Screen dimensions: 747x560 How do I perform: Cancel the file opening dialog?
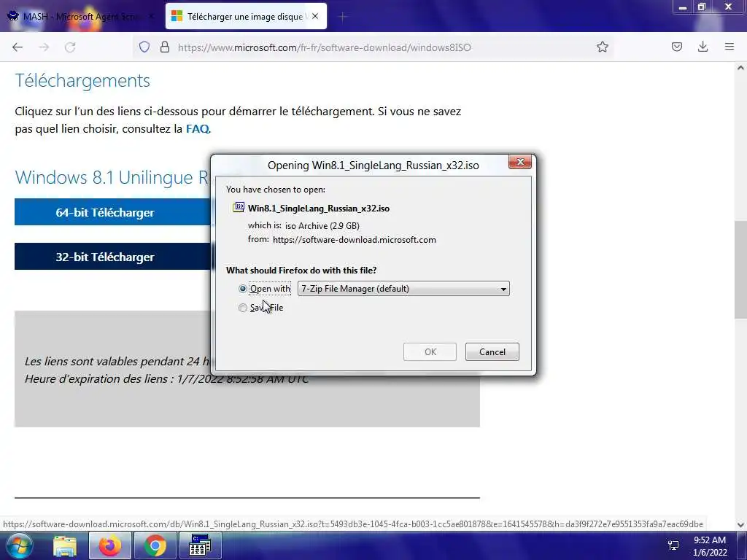coord(492,352)
